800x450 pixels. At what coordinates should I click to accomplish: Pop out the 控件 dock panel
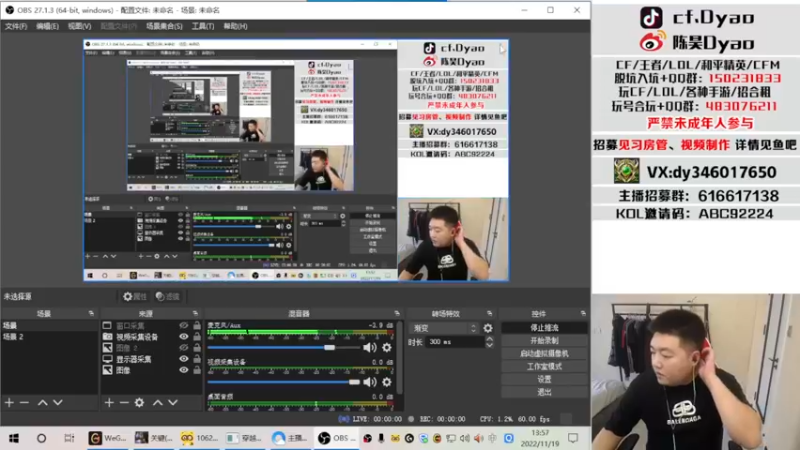[x=583, y=313]
